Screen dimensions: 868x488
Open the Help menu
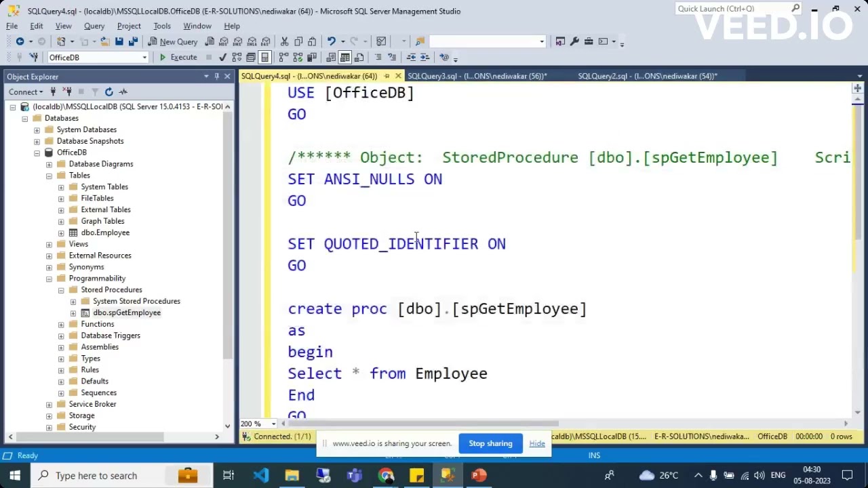coord(232,26)
